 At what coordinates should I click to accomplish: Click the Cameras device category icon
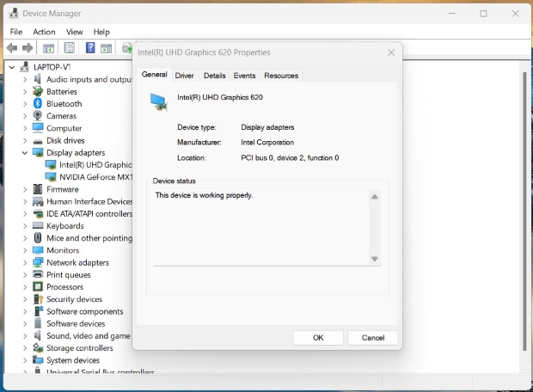[x=38, y=116]
